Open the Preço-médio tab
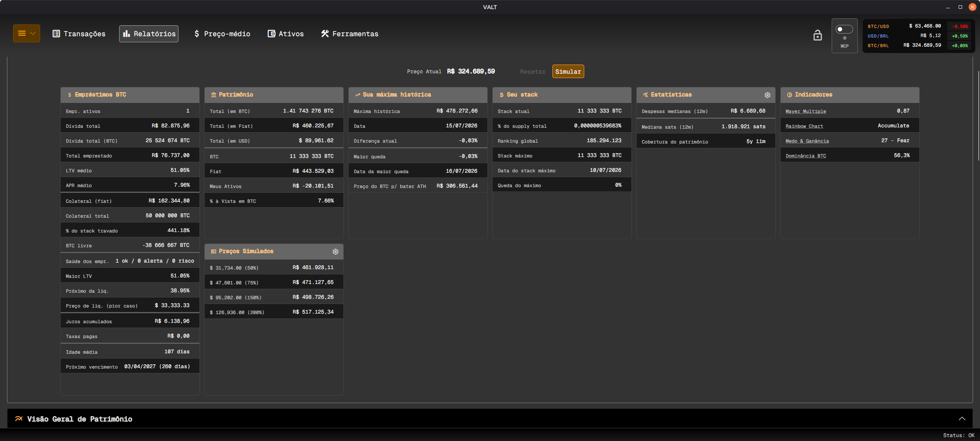The width and height of the screenshot is (980, 441). click(x=222, y=34)
